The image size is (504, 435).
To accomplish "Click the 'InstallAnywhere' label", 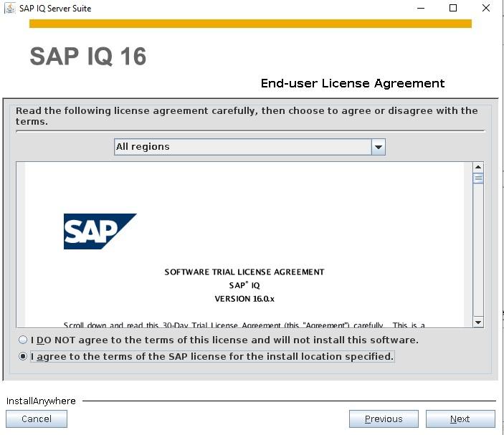I will click(x=41, y=401).
